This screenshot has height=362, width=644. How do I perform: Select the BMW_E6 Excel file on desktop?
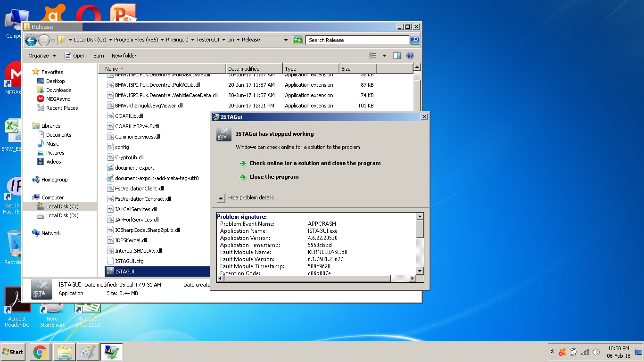(13, 136)
